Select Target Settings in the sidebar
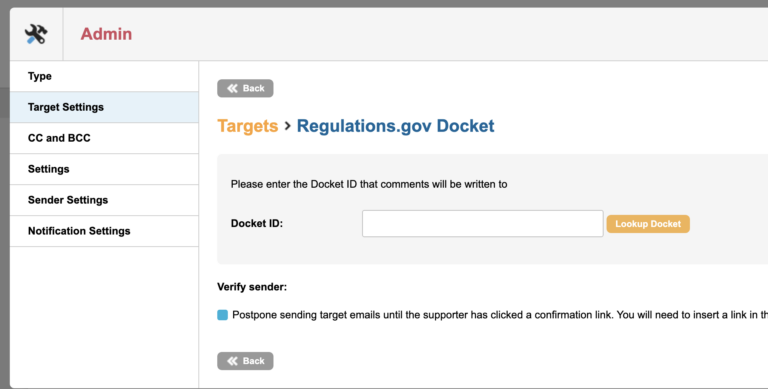The height and width of the screenshot is (389, 768). pyautogui.click(x=104, y=107)
